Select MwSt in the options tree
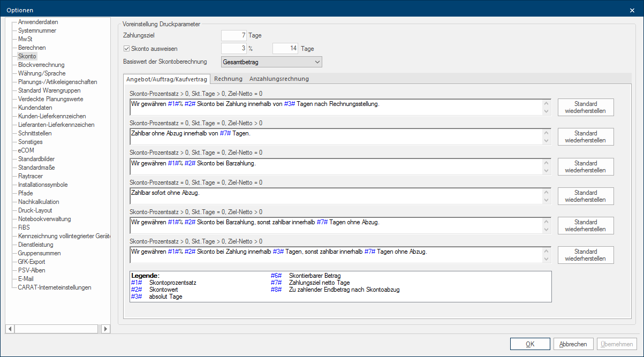 (25, 39)
